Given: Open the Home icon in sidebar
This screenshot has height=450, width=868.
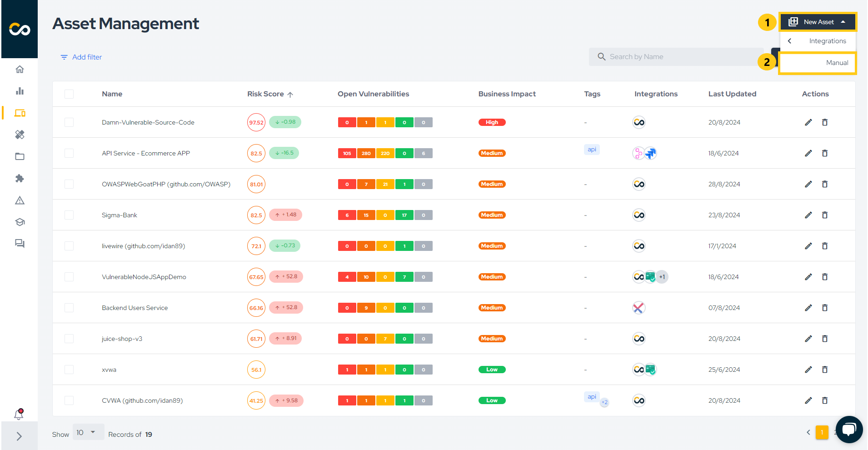Looking at the screenshot, I should pos(20,69).
